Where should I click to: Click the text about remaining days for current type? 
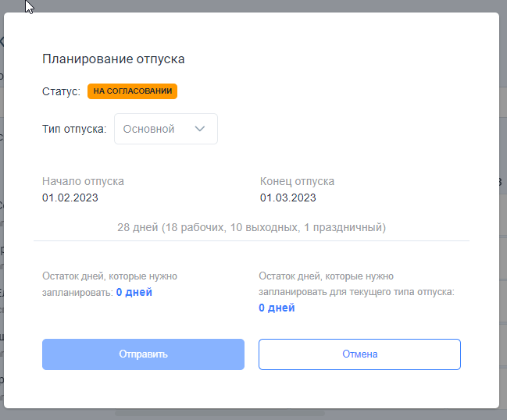[x=357, y=284]
